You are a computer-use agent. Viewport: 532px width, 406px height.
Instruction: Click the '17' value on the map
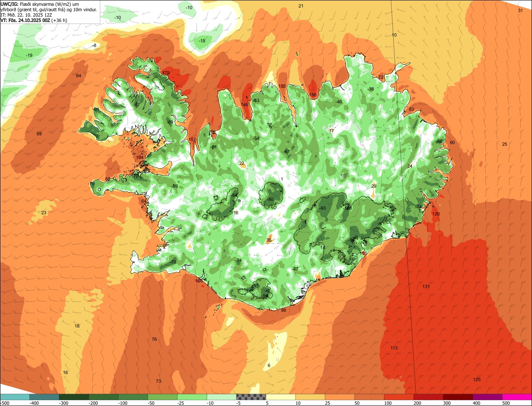(331, 131)
